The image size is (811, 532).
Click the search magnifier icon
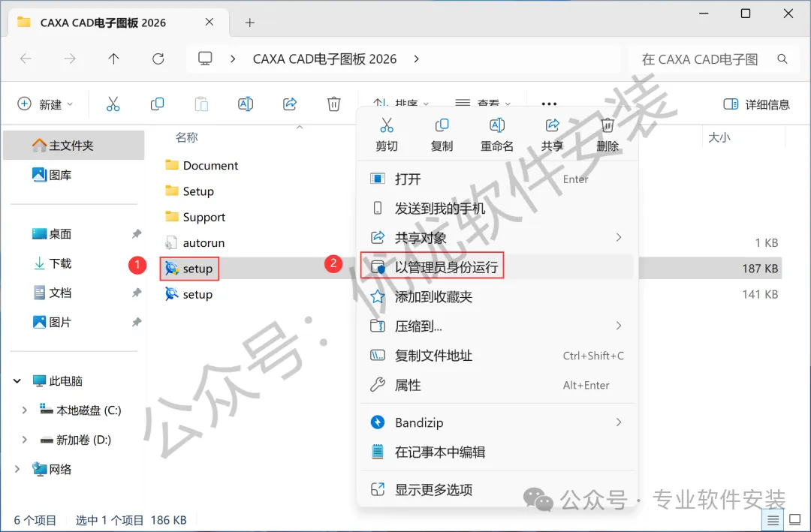(782, 59)
